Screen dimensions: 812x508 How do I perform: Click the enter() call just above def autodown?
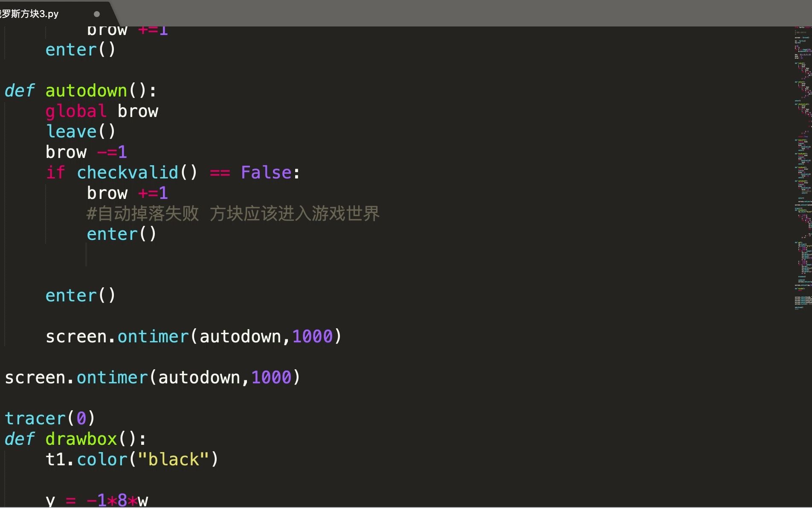tap(80, 50)
